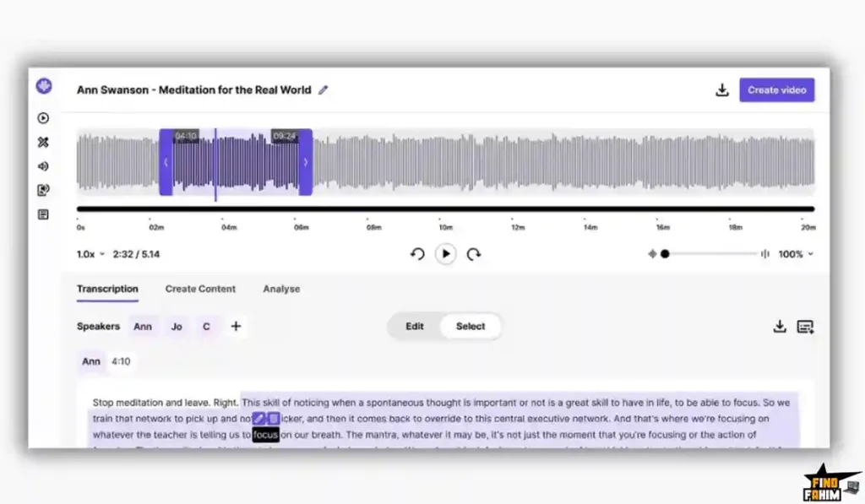The image size is (865, 504).
Task: Click the speaker audio icon in sidebar
Action: (x=43, y=166)
